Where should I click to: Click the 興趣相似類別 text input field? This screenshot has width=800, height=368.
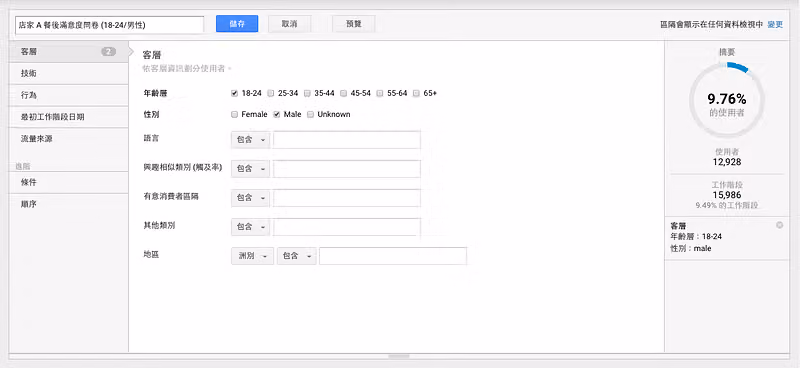tap(347, 168)
